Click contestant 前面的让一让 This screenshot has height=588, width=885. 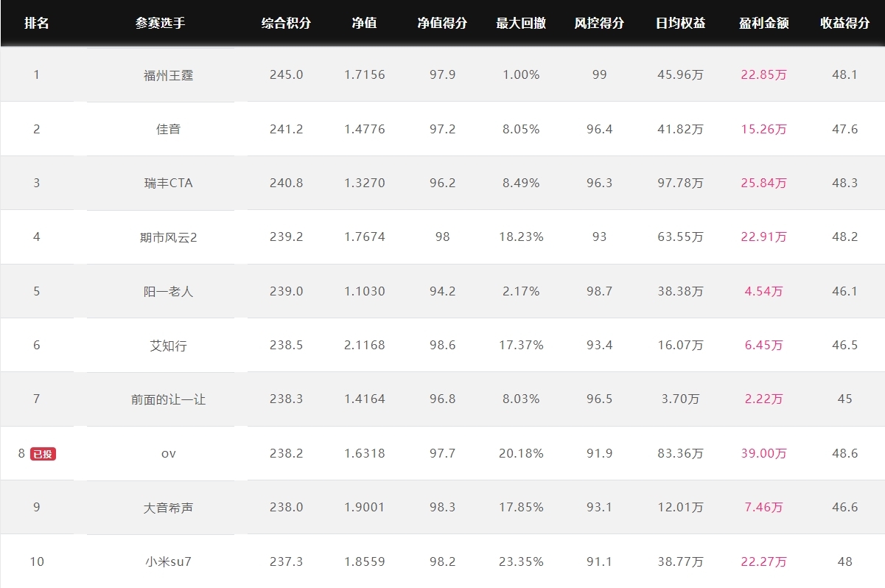pyautogui.click(x=169, y=399)
